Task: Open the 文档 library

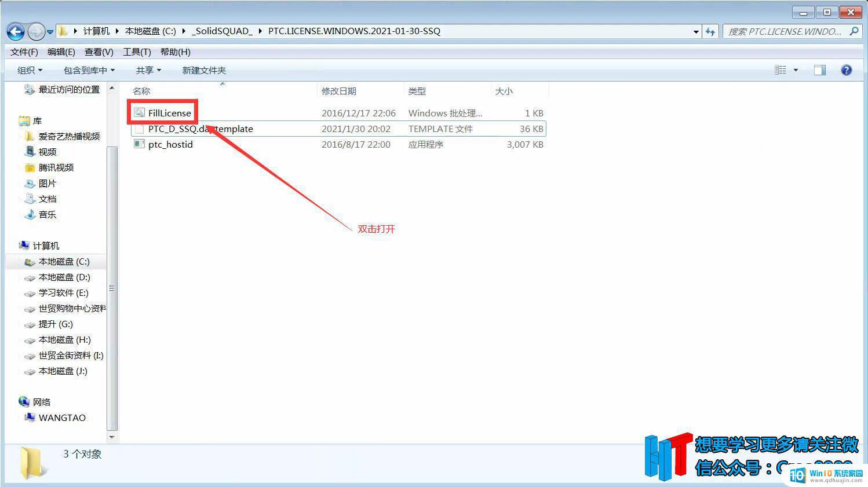Action: 48,199
